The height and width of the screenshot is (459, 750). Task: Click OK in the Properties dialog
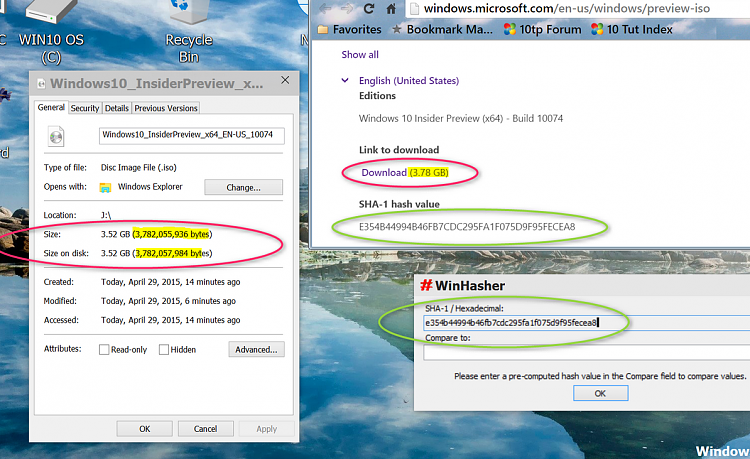tap(144, 429)
